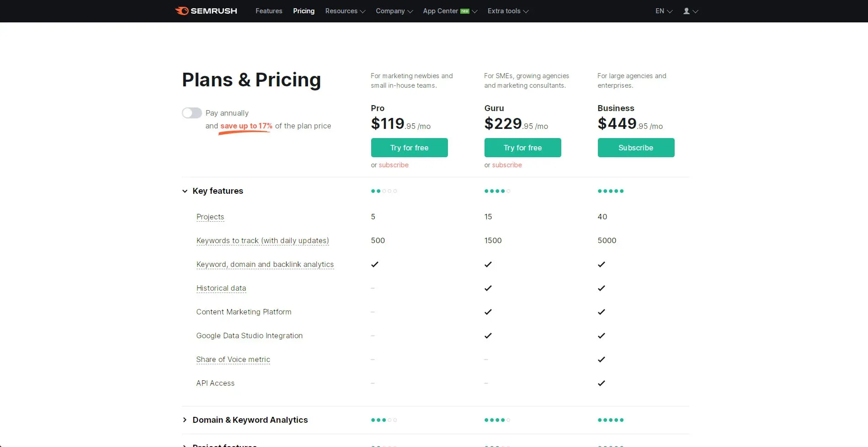Open the user account icon menu
The image size is (868, 447).
(x=691, y=11)
